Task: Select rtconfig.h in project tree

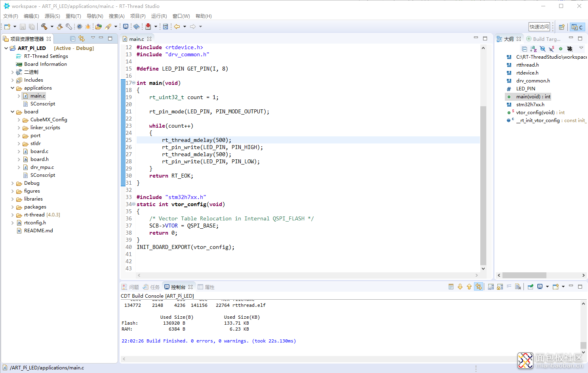Action: 35,222
